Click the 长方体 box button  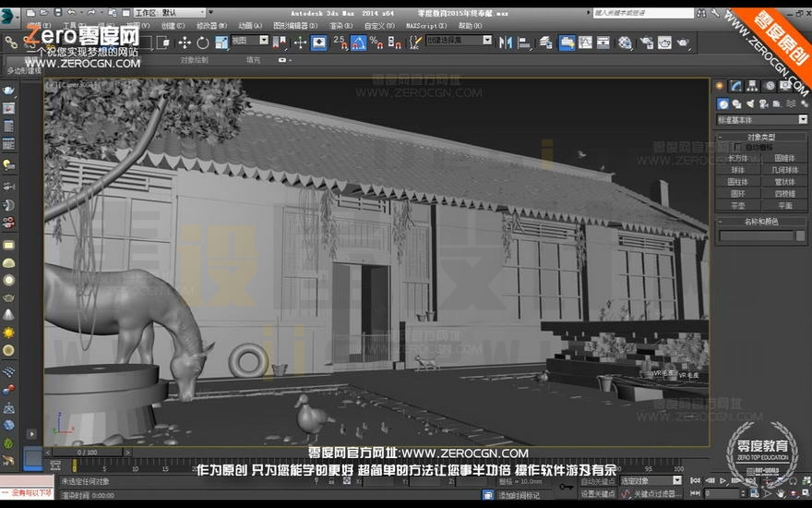tap(738, 158)
